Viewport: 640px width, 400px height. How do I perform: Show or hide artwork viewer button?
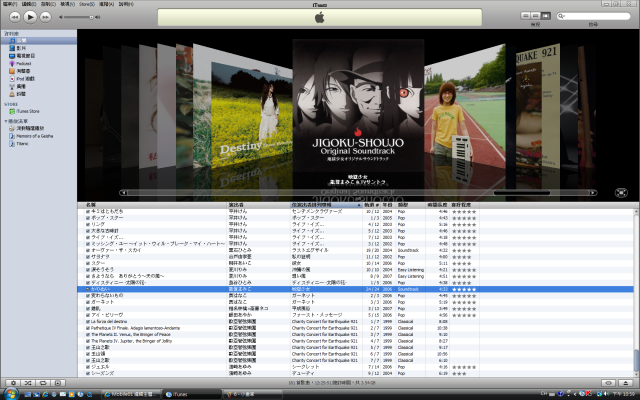coord(58,383)
